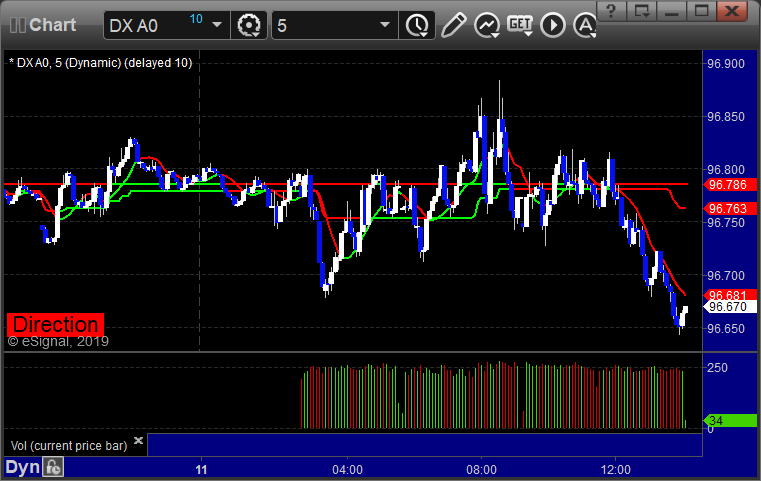This screenshot has height=481, width=761.
Task: Maximize the chart window
Action: click(x=701, y=11)
